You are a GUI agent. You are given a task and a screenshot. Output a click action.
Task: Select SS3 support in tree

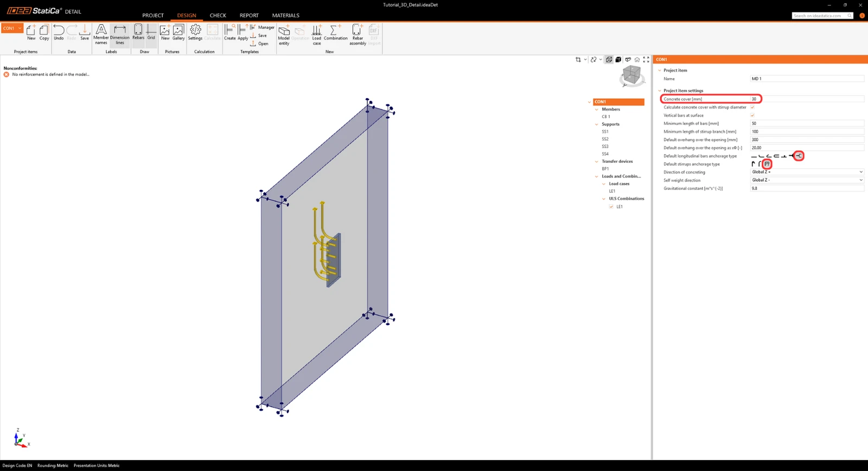tap(605, 147)
